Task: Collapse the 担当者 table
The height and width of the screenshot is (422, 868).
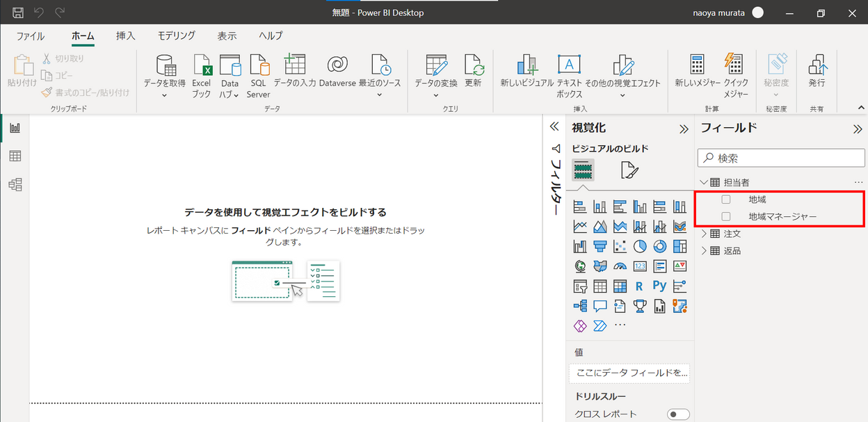Action: (x=704, y=182)
